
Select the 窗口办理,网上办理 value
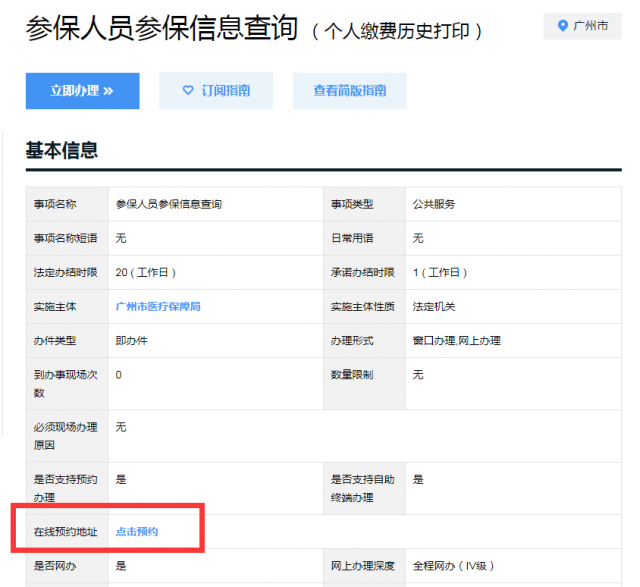tap(457, 340)
